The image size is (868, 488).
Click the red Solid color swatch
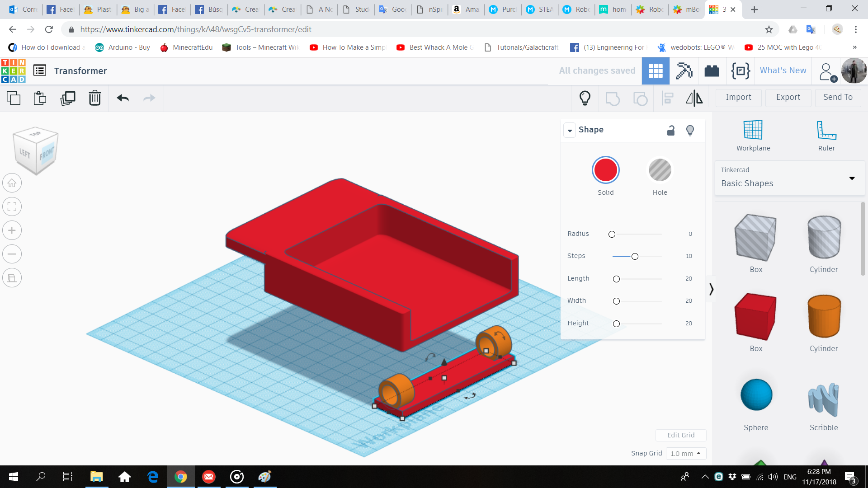click(x=605, y=170)
